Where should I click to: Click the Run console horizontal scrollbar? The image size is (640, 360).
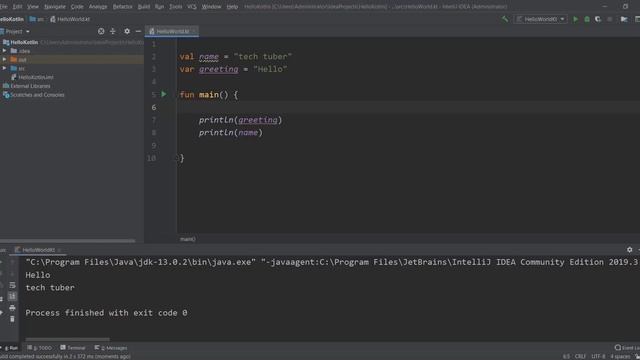67,339
